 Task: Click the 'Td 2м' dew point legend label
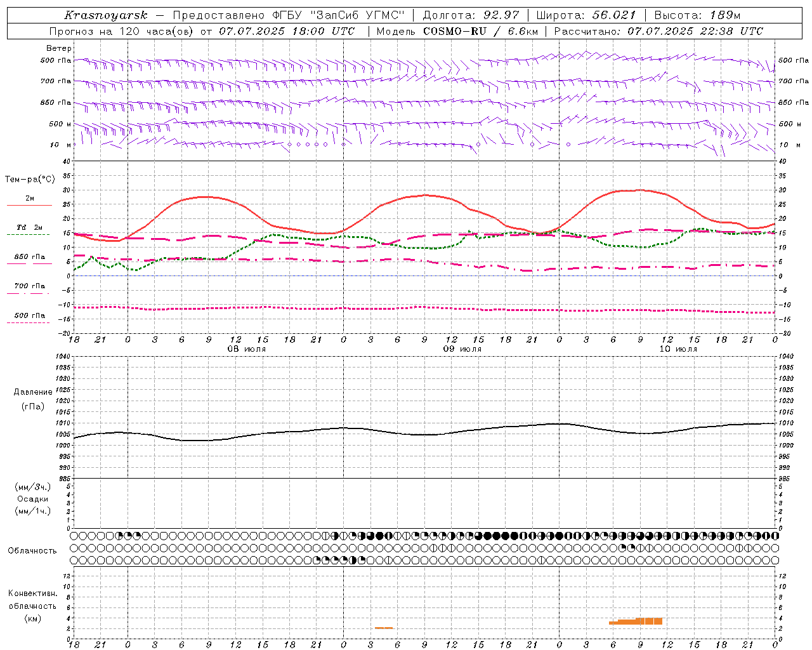[x=30, y=227]
